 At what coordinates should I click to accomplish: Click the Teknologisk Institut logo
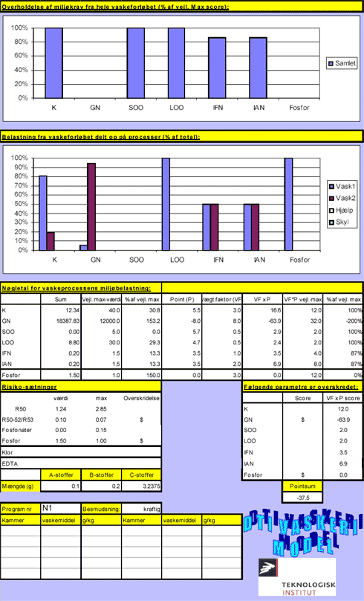point(297,577)
